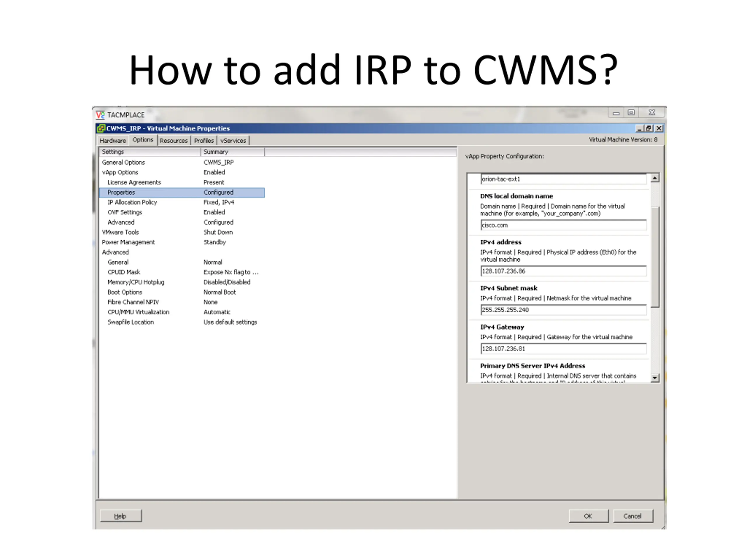Click the IPv4 Subnet mask field
Viewport: 747px width, 560px height.
click(563, 310)
